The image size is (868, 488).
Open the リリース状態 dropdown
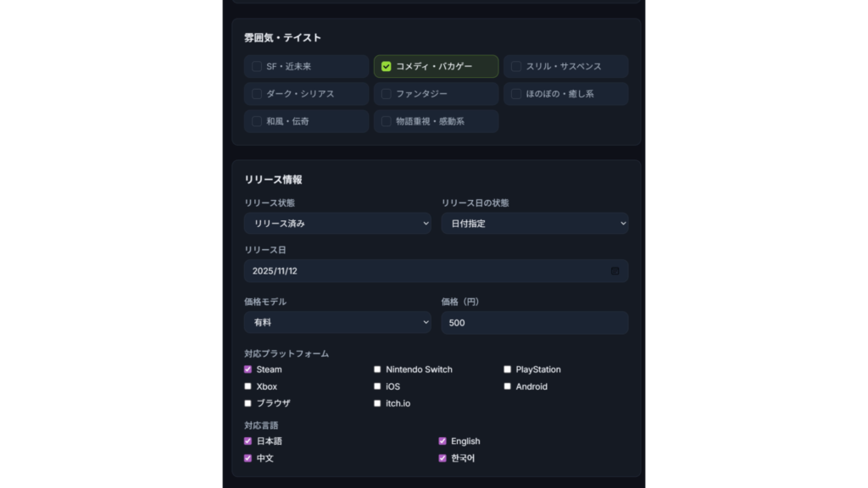pyautogui.click(x=337, y=224)
